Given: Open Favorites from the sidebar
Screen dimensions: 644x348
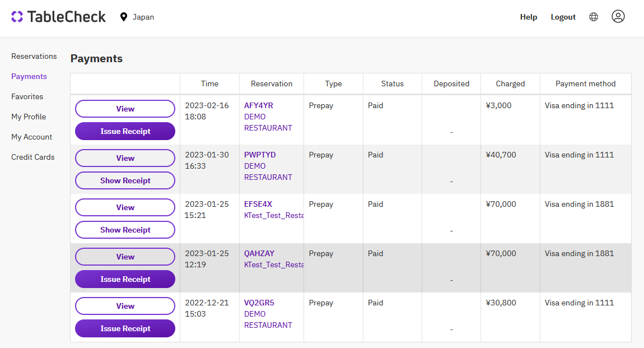Looking at the screenshot, I should click(x=27, y=96).
